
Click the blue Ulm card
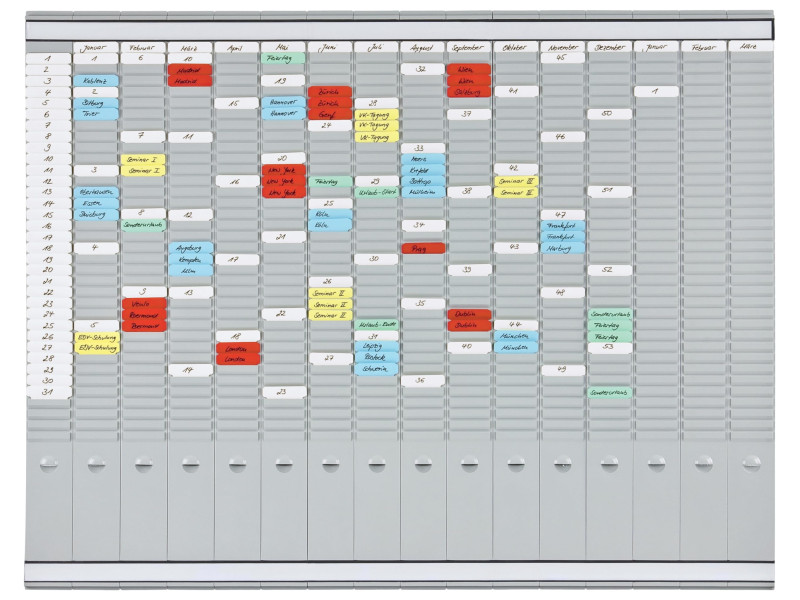point(190,270)
